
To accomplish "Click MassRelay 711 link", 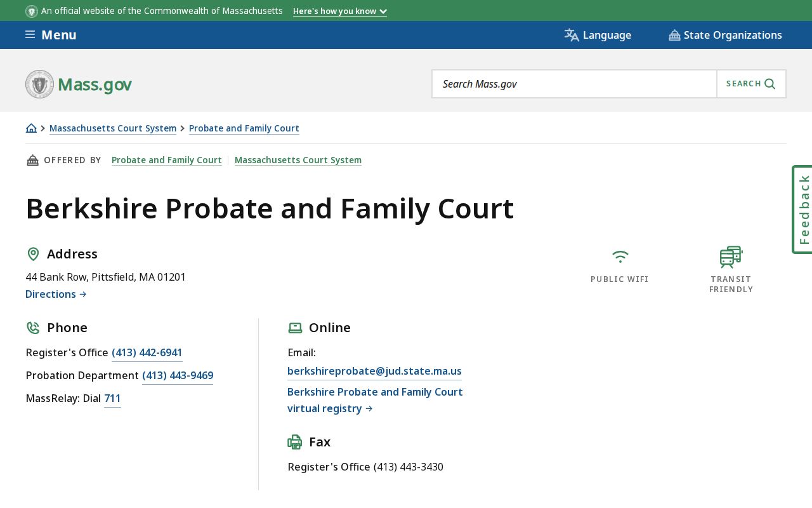I will point(112,398).
